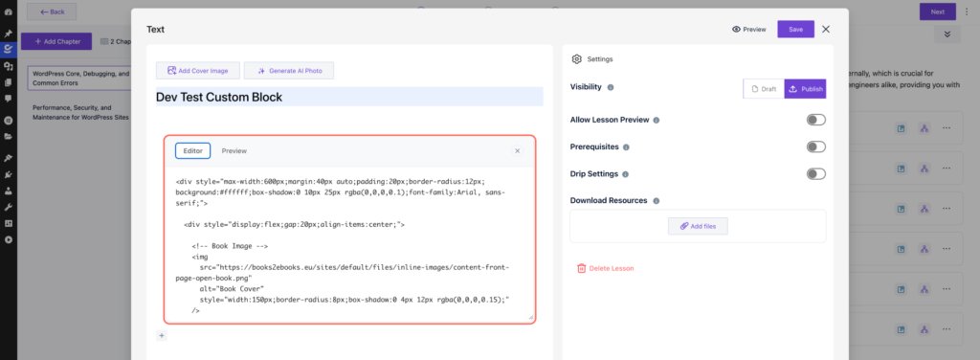Add a new block with the plus icon
The height and width of the screenshot is (360, 980).
[161, 336]
